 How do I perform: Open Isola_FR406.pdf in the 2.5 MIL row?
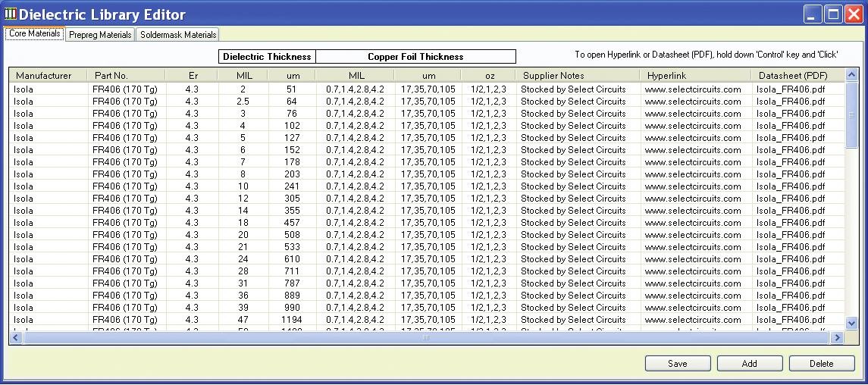(x=791, y=102)
